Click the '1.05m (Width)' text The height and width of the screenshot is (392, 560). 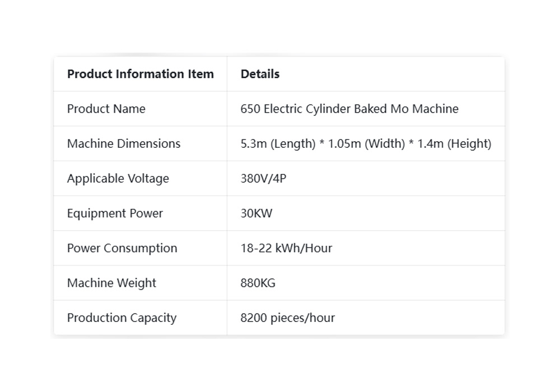click(x=366, y=143)
